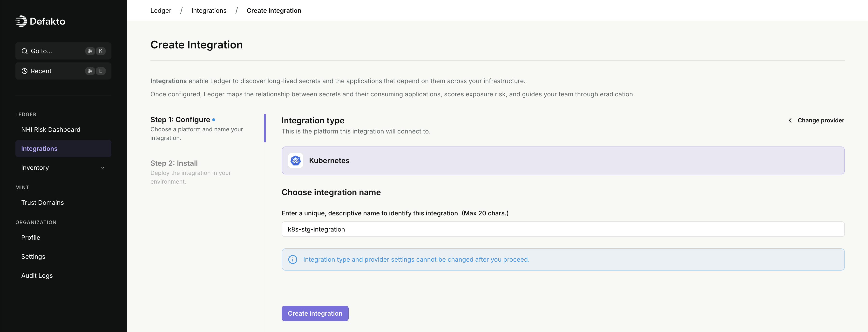
Task: Click the Integration type heading
Action: [313, 120]
